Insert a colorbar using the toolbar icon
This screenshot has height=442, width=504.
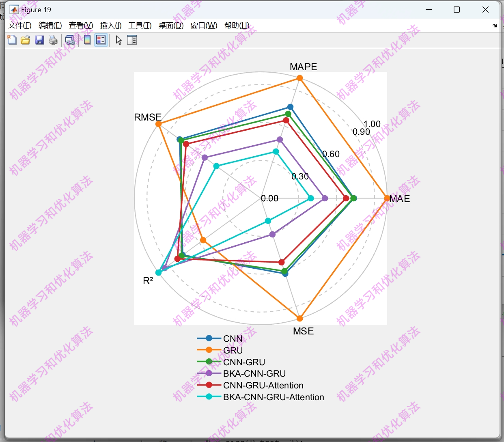tap(87, 40)
